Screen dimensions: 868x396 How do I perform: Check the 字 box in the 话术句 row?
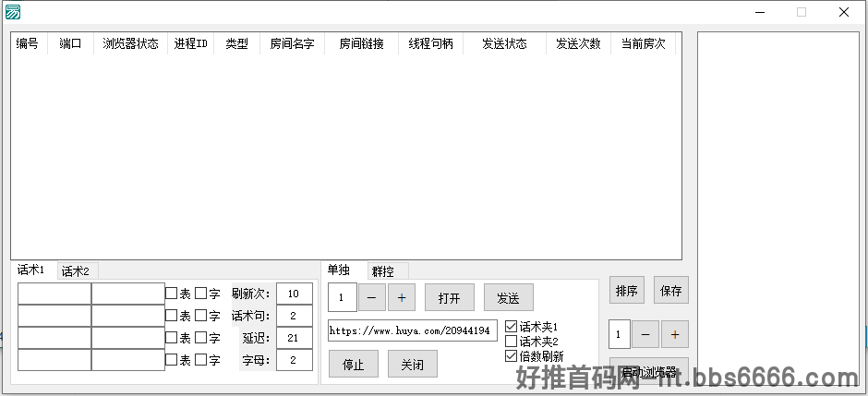200,316
